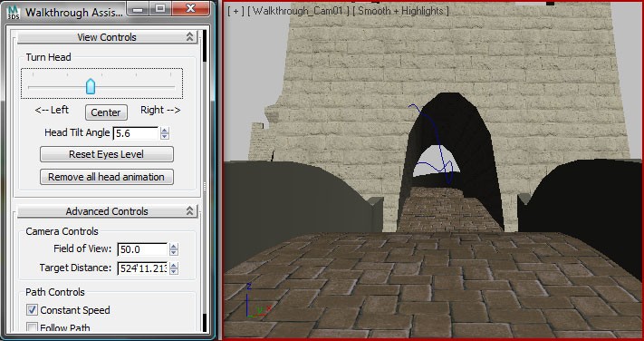Open the Smooth + Highlights shading menu

click(x=401, y=11)
